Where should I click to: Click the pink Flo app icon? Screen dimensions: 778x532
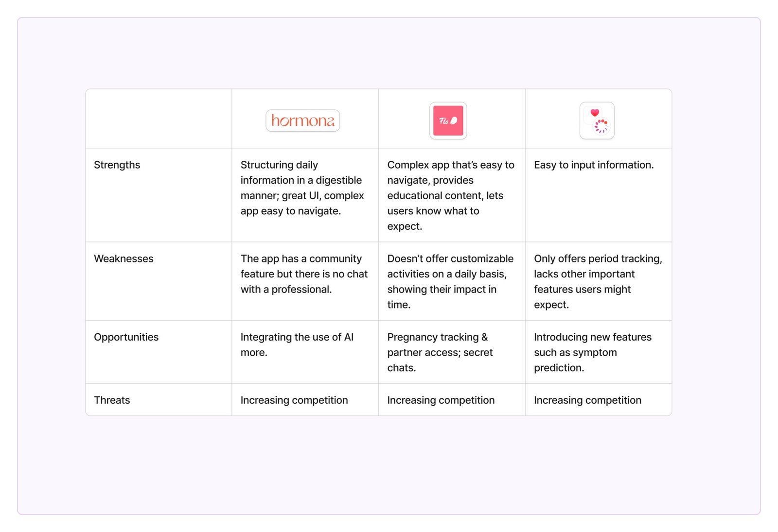pyautogui.click(x=448, y=120)
